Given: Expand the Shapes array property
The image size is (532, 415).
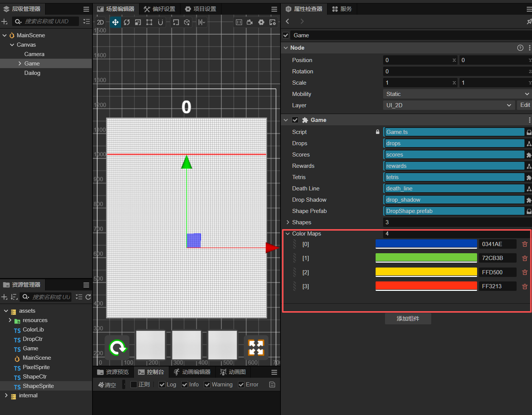Looking at the screenshot, I should coord(288,222).
